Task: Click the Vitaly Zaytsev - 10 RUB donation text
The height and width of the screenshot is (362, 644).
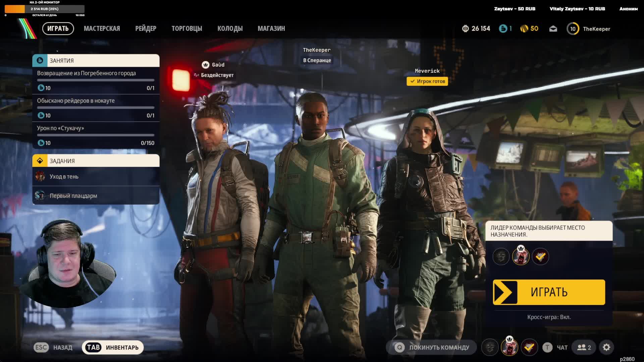Action: [577, 9]
